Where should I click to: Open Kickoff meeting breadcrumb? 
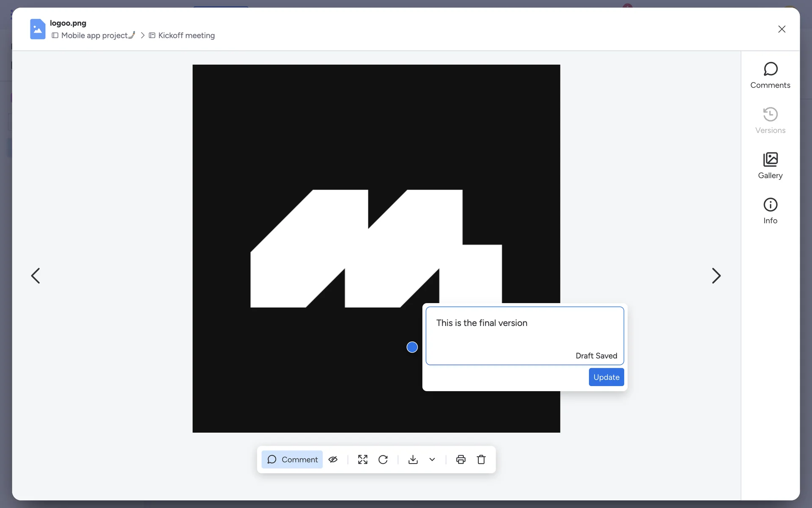186,36
